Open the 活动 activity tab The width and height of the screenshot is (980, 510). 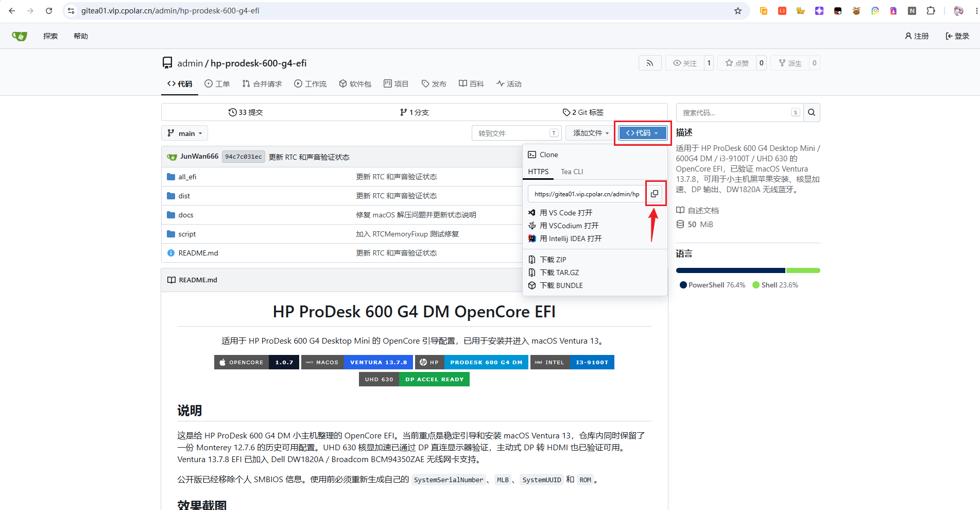click(x=509, y=84)
